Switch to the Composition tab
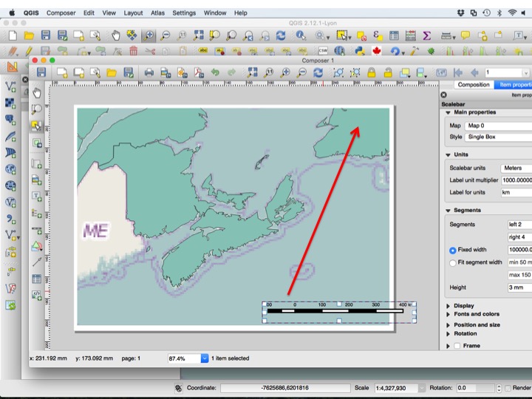This screenshot has width=532, height=399. coord(474,85)
